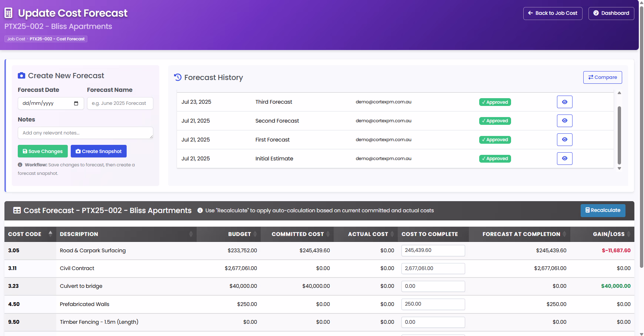This screenshot has width=644, height=336.
Task: Select the Second Forecast name text
Action: [x=277, y=121]
